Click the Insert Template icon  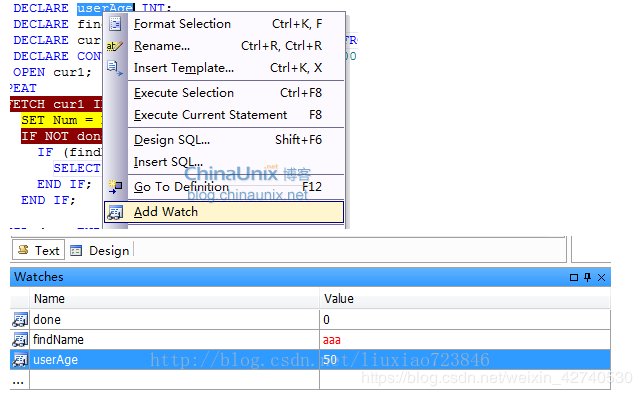pyautogui.click(x=115, y=68)
